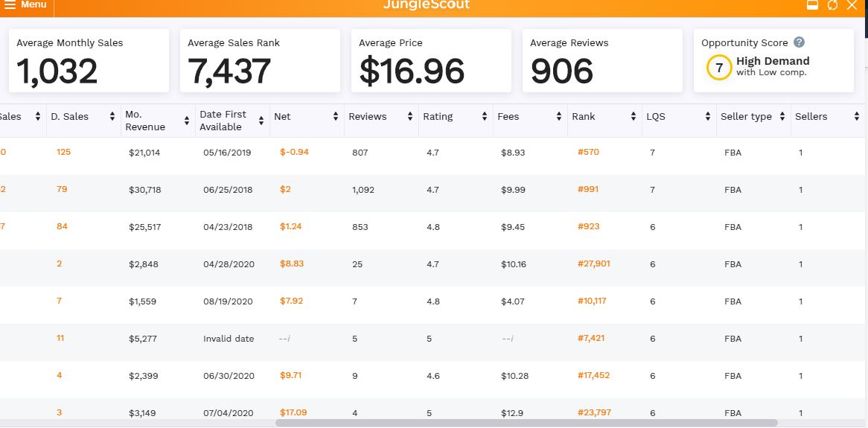Screen dimensions: 868x428
Task: Toggle sort order on the Fees column
Action: (559, 117)
